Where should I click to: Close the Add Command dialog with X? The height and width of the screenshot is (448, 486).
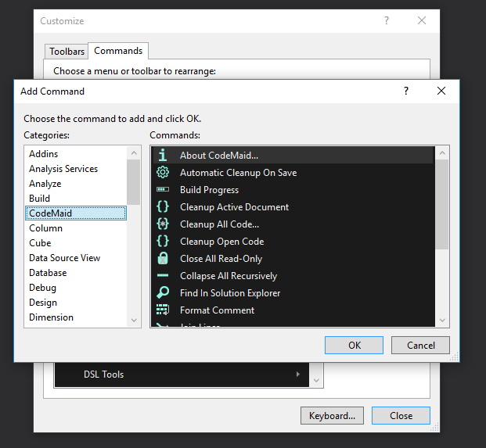(441, 91)
